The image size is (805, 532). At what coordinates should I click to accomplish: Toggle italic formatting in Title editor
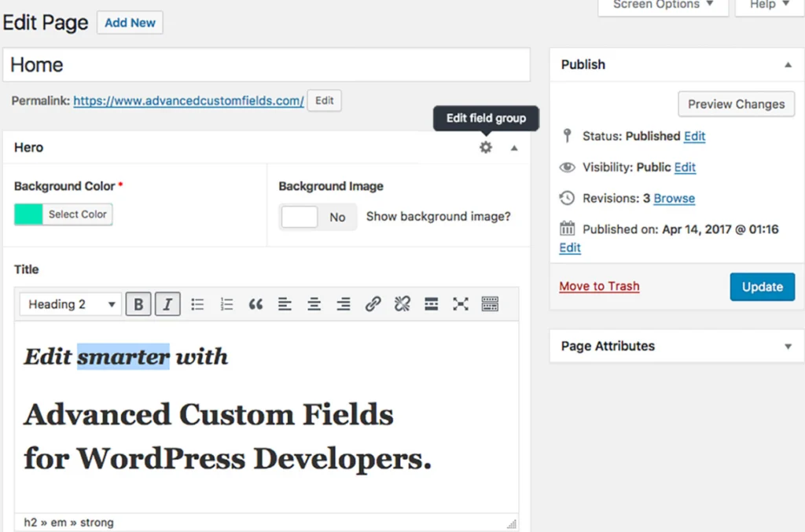(x=167, y=304)
